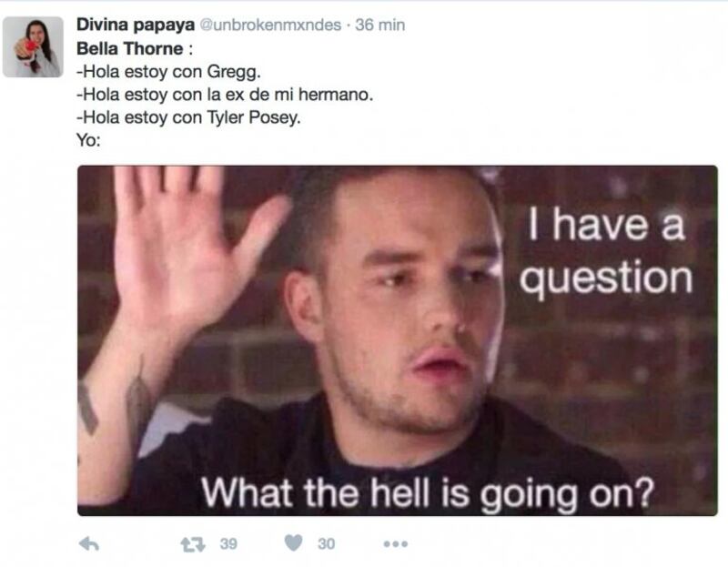
Task: Open the Divina papaya profile avatar
Action: click(x=33, y=47)
